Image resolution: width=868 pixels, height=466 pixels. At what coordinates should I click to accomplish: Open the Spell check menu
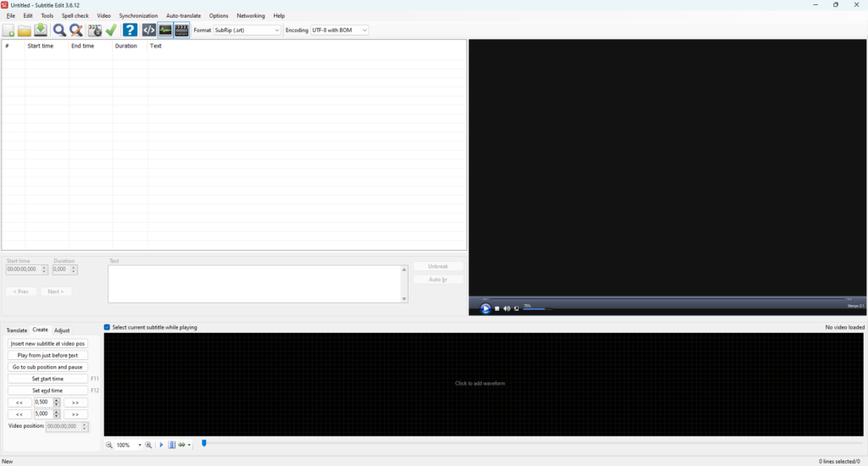tap(75, 16)
